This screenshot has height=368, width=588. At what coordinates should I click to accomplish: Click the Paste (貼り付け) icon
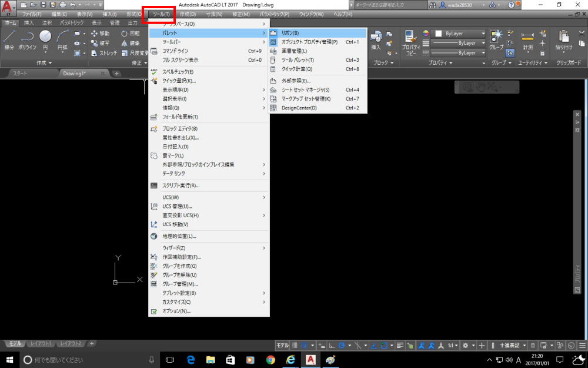coord(564,40)
